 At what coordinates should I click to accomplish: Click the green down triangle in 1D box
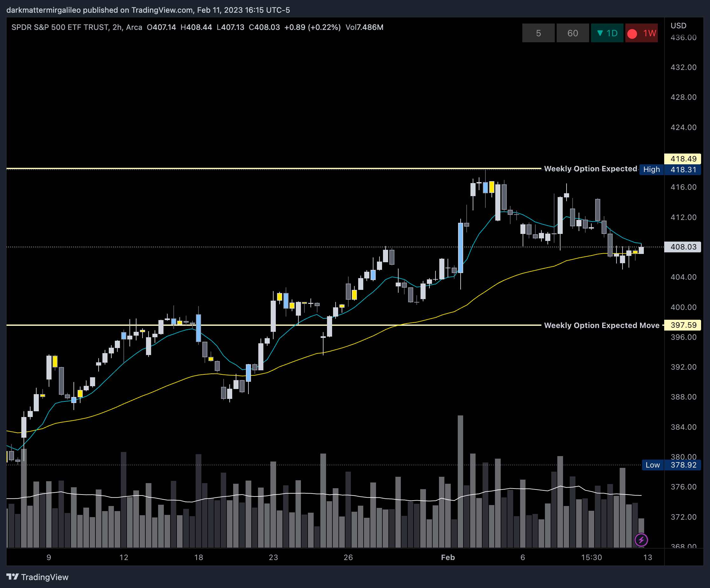coord(600,33)
